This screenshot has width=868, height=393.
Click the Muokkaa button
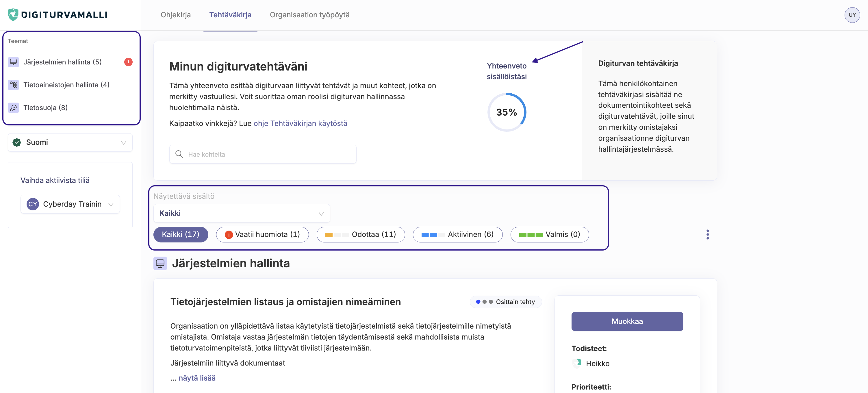tap(627, 321)
